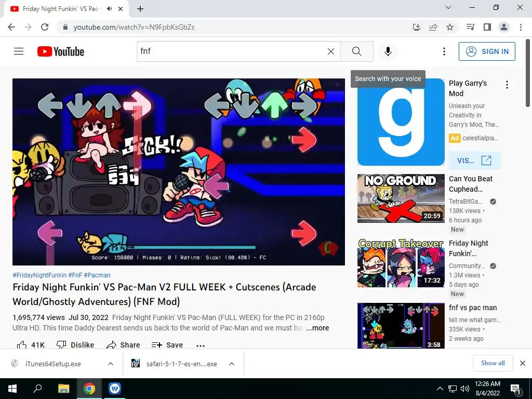Open #FridayNightFunkin hashtag link

point(39,275)
